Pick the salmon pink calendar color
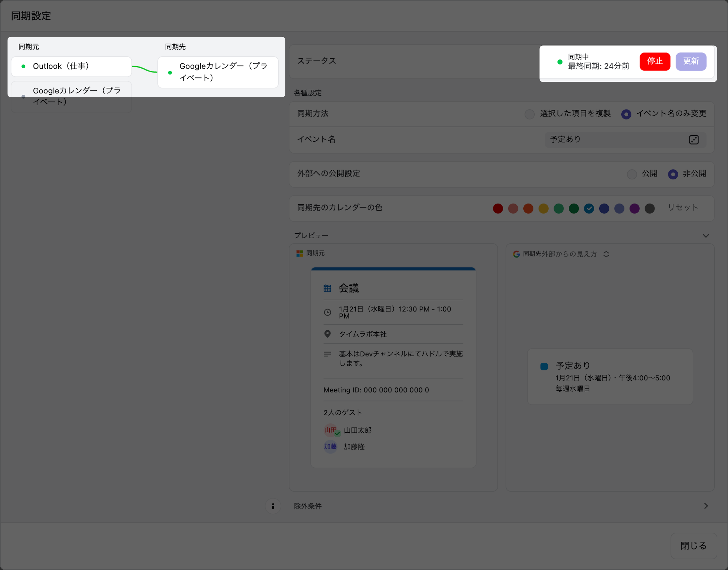The image size is (728, 570). pos(513,209)
